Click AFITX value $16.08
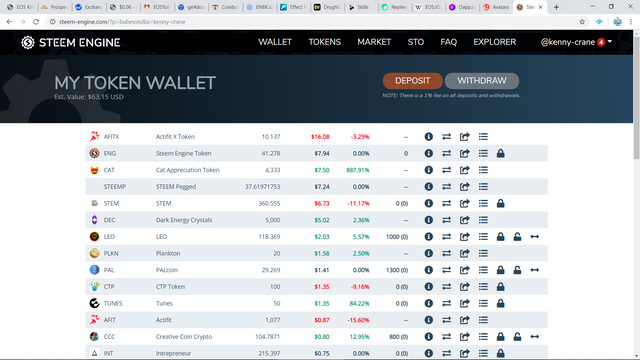The width and height of the screenshot is (640, 360). coord(320,137)
